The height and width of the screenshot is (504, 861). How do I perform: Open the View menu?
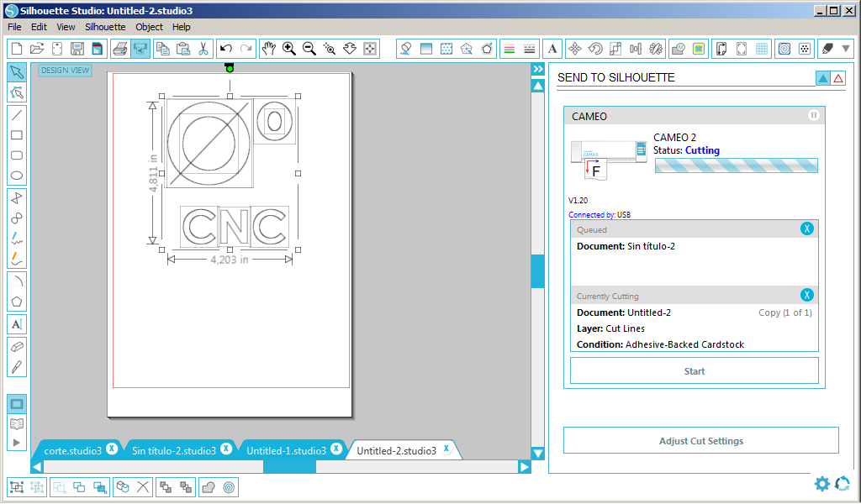(66, 27)
